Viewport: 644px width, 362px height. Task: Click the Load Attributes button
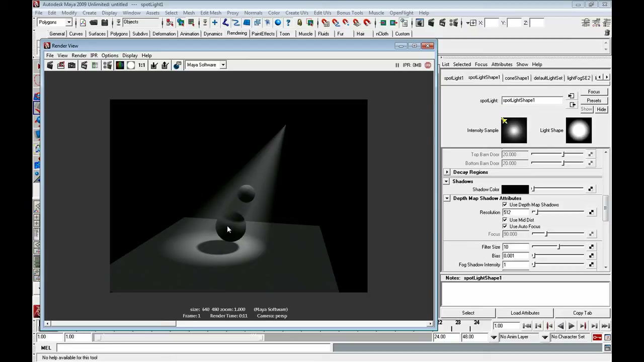(x=525, y=313)
